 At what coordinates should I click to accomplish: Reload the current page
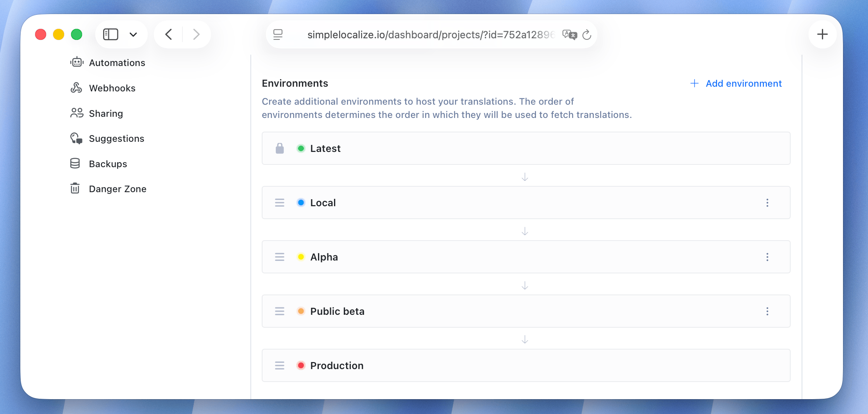(588, 34)
